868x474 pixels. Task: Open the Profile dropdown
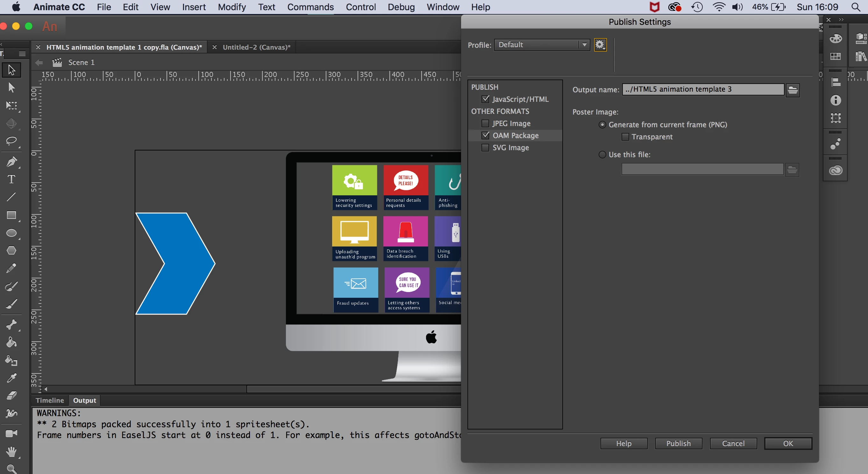click(542, 45)
